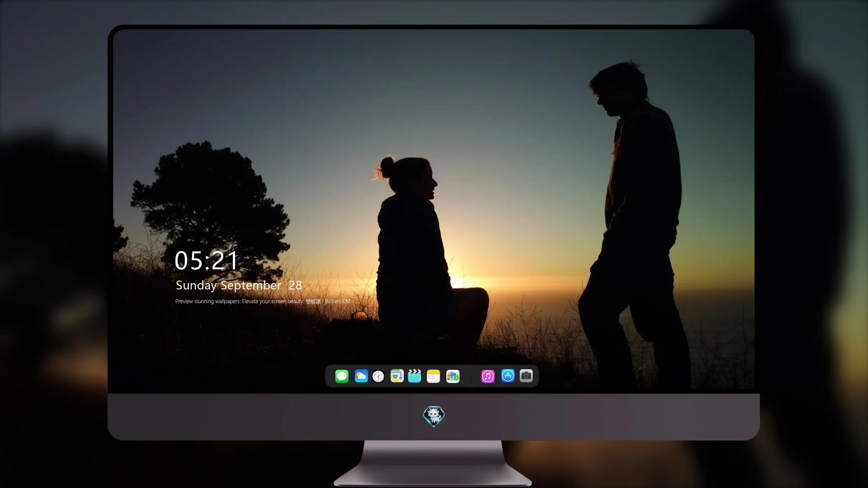Open the photo collage gallery app icon

coord(453,376)
